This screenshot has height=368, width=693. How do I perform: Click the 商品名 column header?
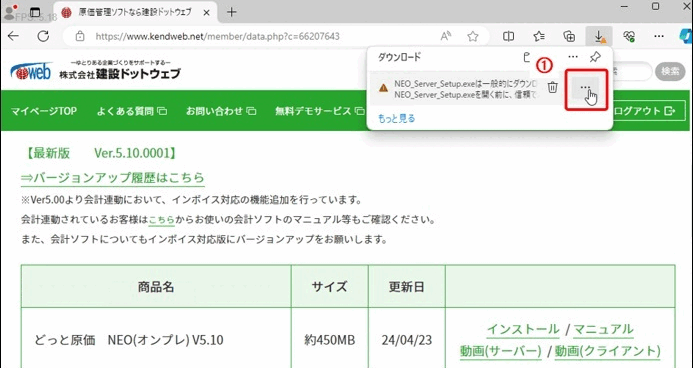click(156, 287)
